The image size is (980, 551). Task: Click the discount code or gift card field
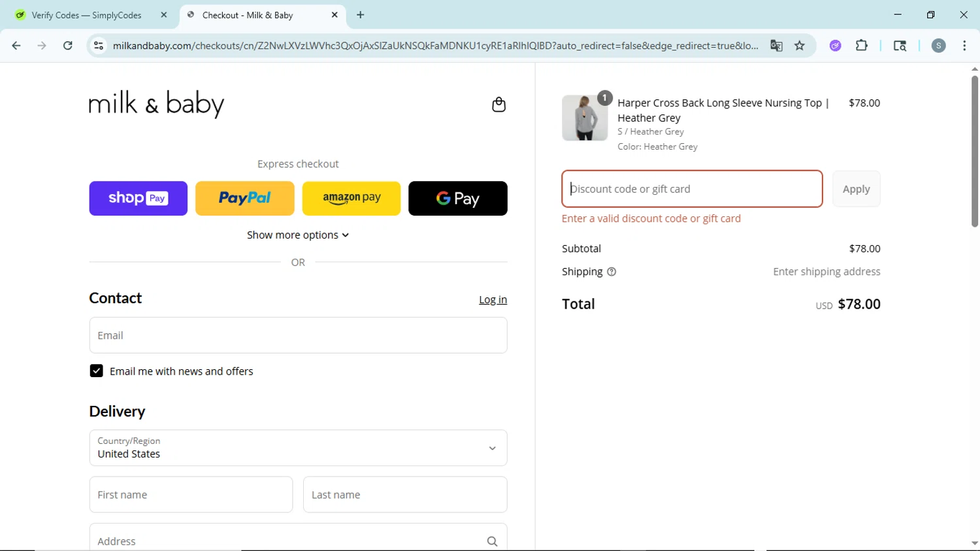coord(692,189)
